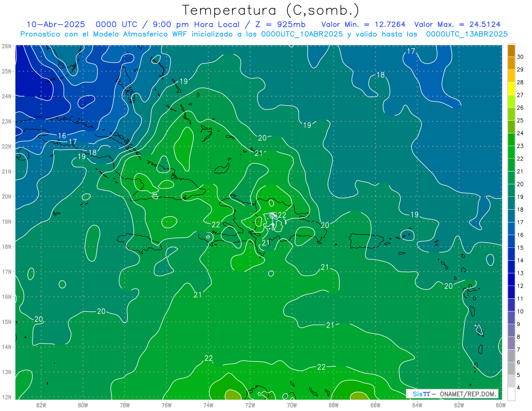Click latitude axis label '15N'

[7, 321]
